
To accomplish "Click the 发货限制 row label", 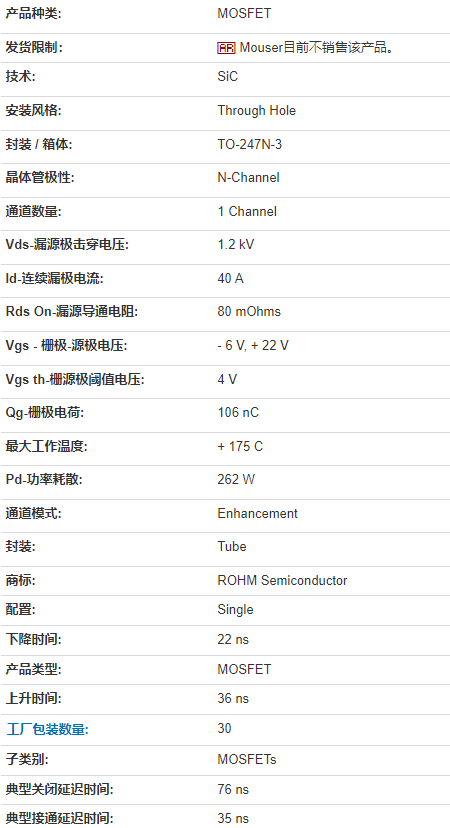I will 34,48.
